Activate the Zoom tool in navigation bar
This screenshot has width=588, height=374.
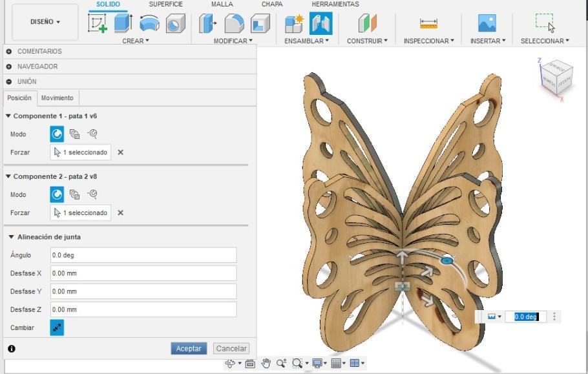coord(281,363)
